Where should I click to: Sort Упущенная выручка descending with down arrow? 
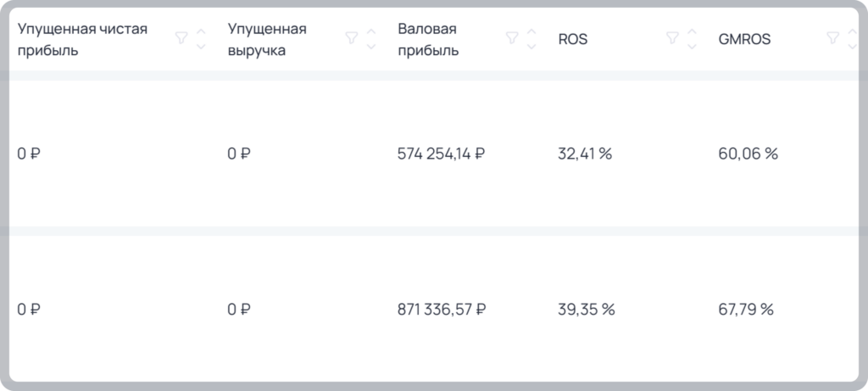point(371,46)
